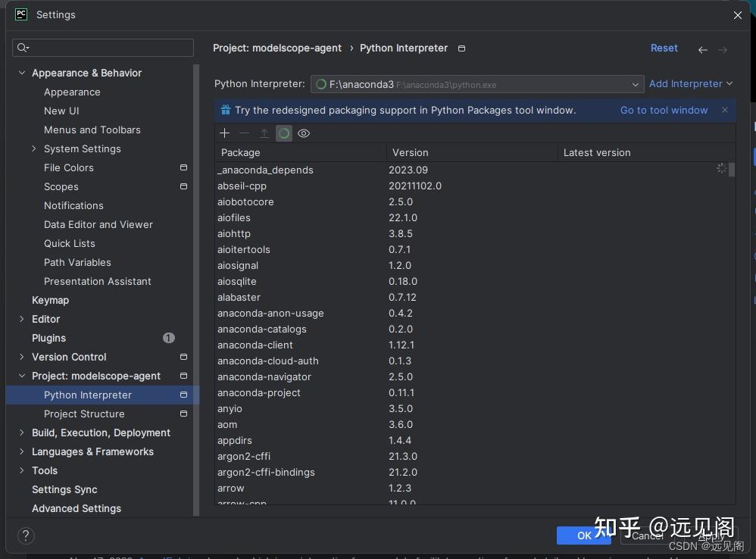Viewport: 756px width, 559px height.
Task: Click Reset to restore defaults
Action: point(664,48)
